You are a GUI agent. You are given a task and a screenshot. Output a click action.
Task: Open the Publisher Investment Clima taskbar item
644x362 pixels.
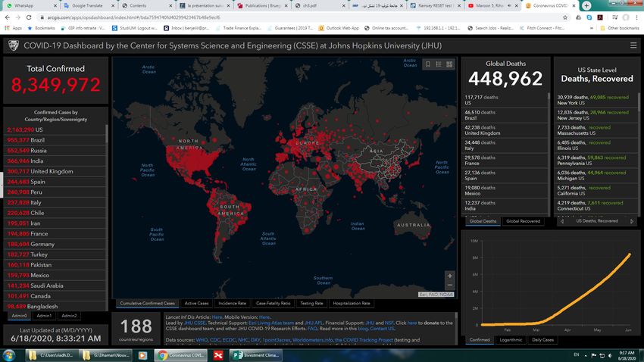pos(256,355)
